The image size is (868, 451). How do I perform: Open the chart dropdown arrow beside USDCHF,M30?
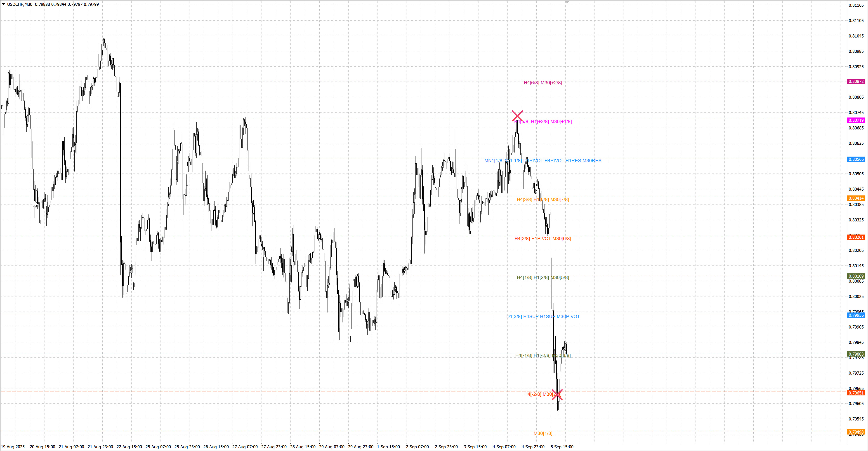coord(3,4)
